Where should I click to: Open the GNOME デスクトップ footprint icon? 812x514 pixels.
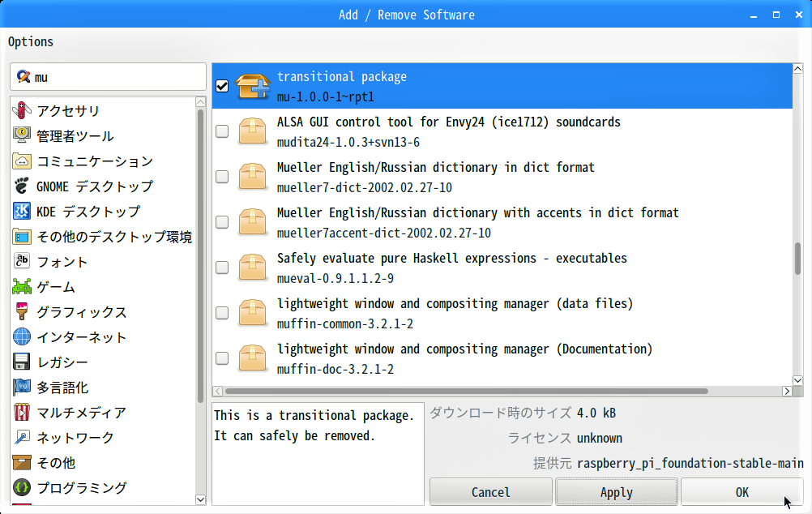click(x=22, y=186)
